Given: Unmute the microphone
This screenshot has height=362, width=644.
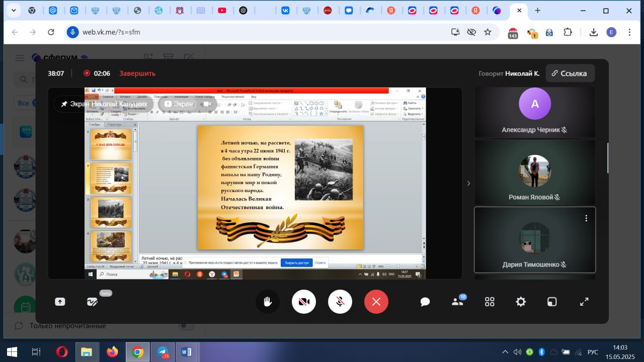Looking at the screenshot, I should click(340, 302).
